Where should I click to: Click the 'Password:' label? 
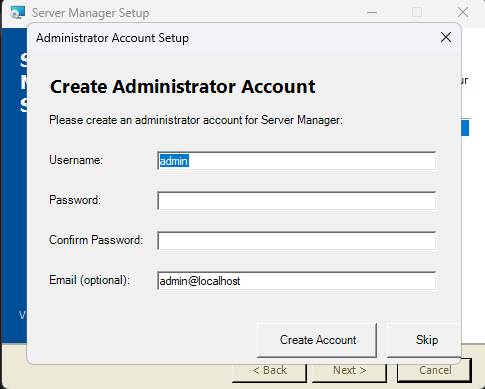point(75,200)
